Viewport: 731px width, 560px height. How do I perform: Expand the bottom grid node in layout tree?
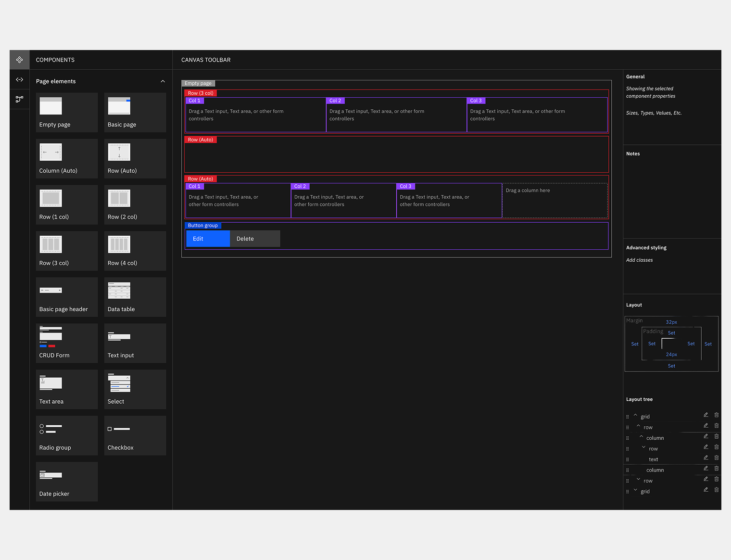635,491
